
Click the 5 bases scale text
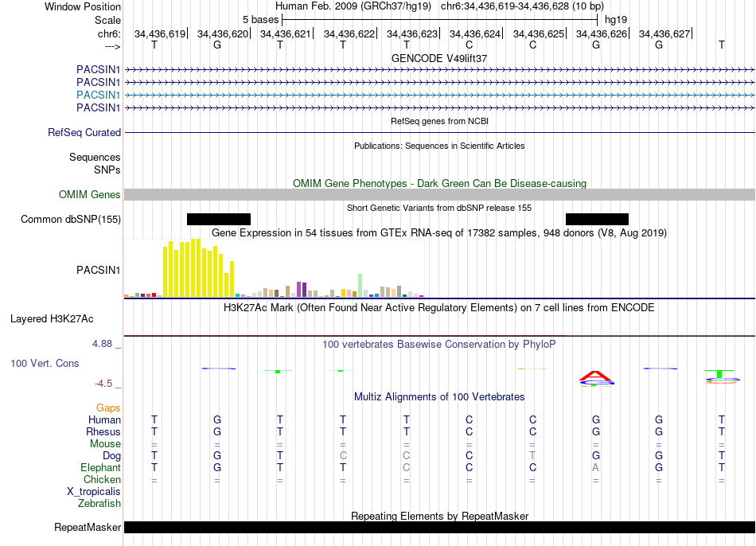coord(260,20)
